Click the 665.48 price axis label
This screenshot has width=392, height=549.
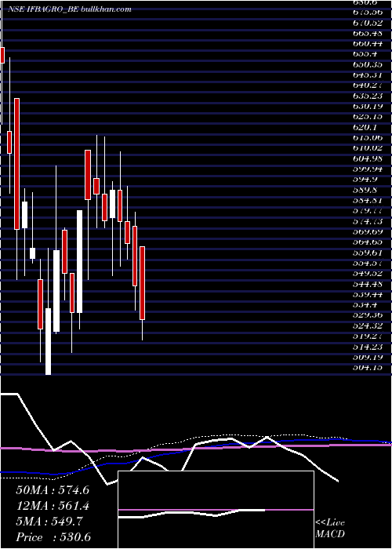coord(367,33)
